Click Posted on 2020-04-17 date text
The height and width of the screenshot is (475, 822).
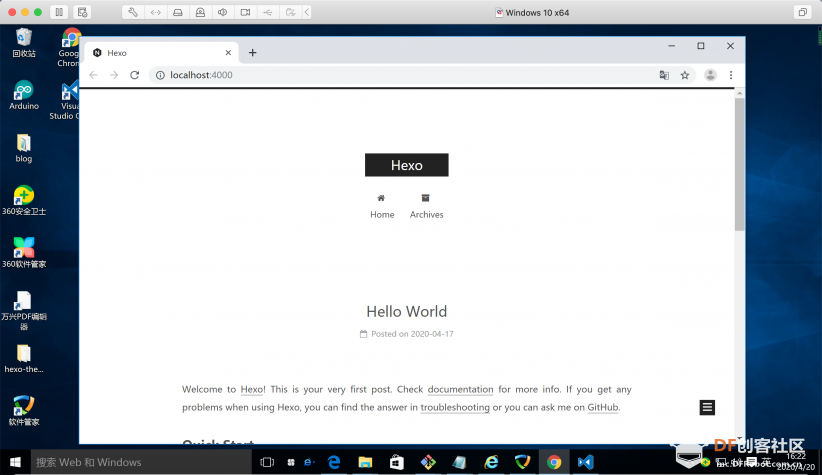[x=413, y=334]
